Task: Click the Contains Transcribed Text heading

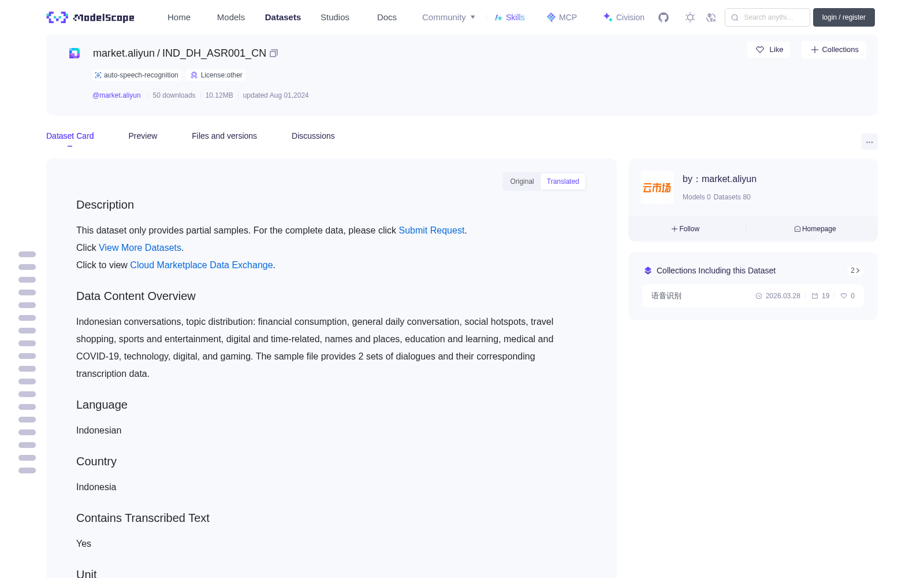Action: [143, 518]
